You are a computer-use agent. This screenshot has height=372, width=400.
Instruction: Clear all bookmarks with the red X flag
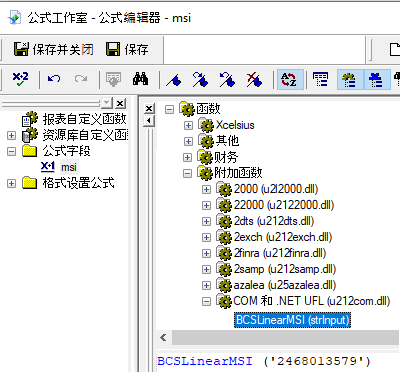[x=254, y=80]
